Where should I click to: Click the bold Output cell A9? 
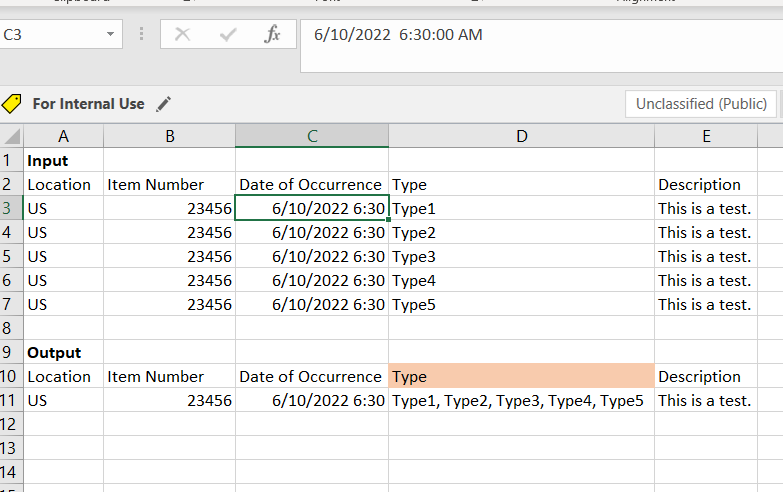pos(63,352)
